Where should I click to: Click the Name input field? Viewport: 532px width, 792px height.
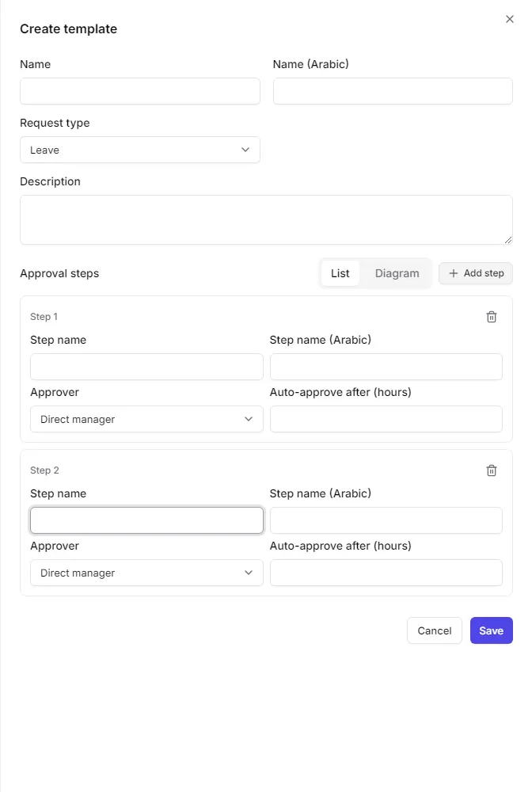140,91
